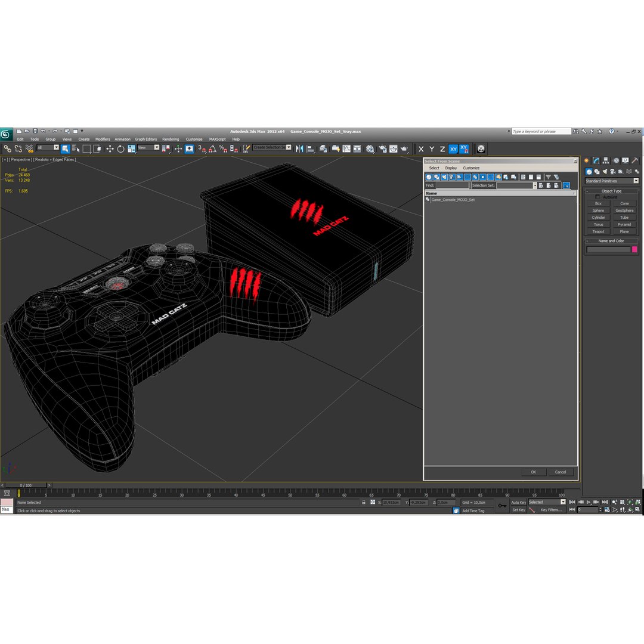This screenshot has height=644, width=644.
Task: Click the Find input field
Action: pos(452,185)
